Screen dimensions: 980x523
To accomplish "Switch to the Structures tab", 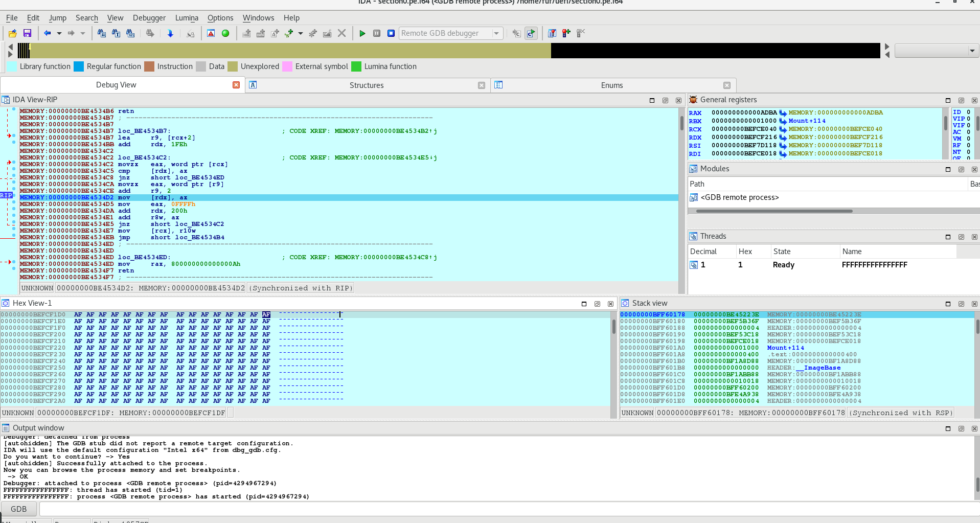I will point(366,85).
